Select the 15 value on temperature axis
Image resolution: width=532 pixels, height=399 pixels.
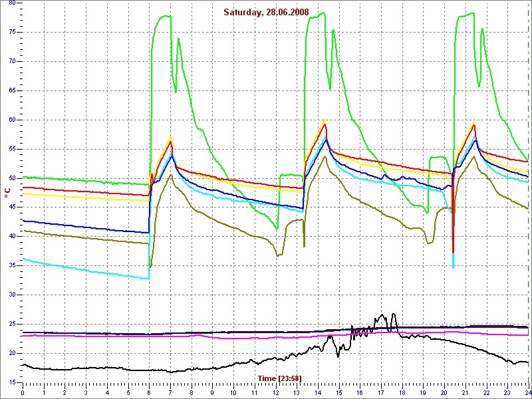click(11, 383)
